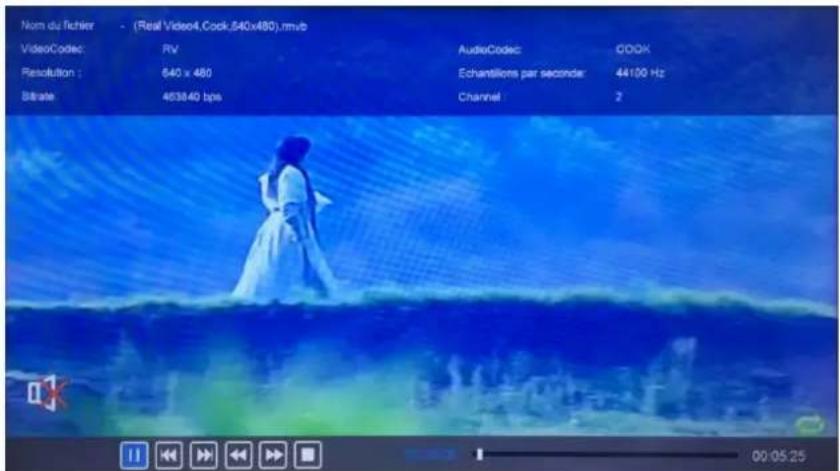
Task: Click the VideoCodec label
Action: tap(52, 49)
